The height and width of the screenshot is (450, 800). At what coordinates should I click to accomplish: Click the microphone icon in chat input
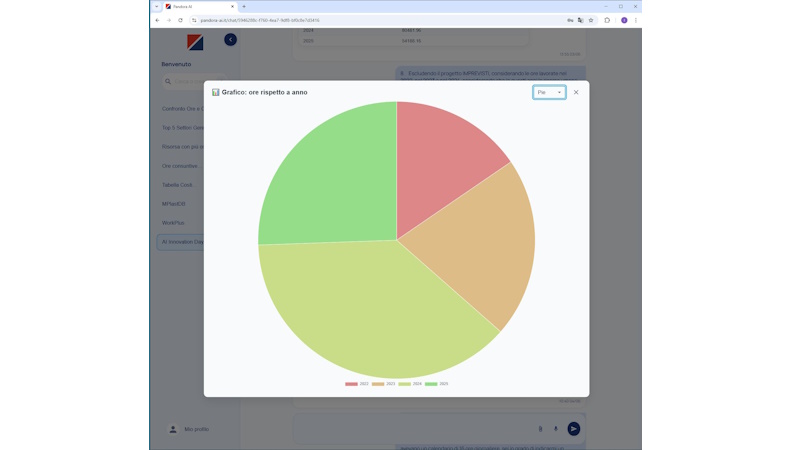click(556, 428)
